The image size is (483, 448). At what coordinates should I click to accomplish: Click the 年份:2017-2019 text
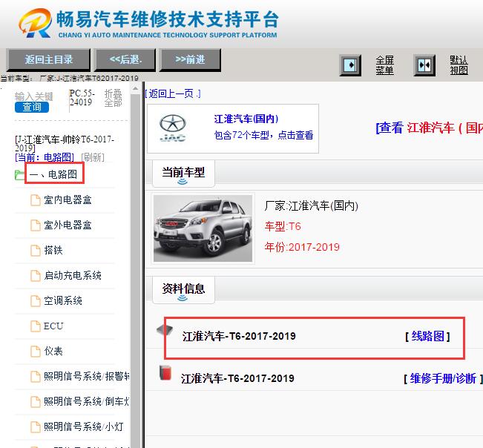302,247
